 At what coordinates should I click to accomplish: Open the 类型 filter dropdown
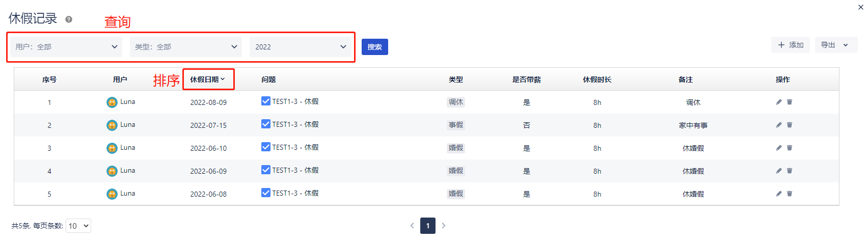pyautogui.click(x=186, y=47)
